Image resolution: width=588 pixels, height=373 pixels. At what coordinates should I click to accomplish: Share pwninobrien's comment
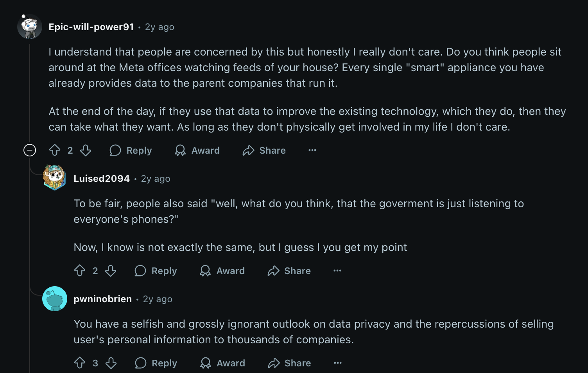click(x=290, y=363)
